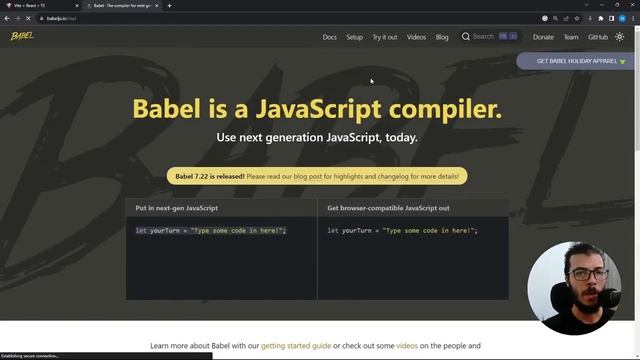
Task: Visit the GitHub nav link
Action: click(x=598, y=37)
